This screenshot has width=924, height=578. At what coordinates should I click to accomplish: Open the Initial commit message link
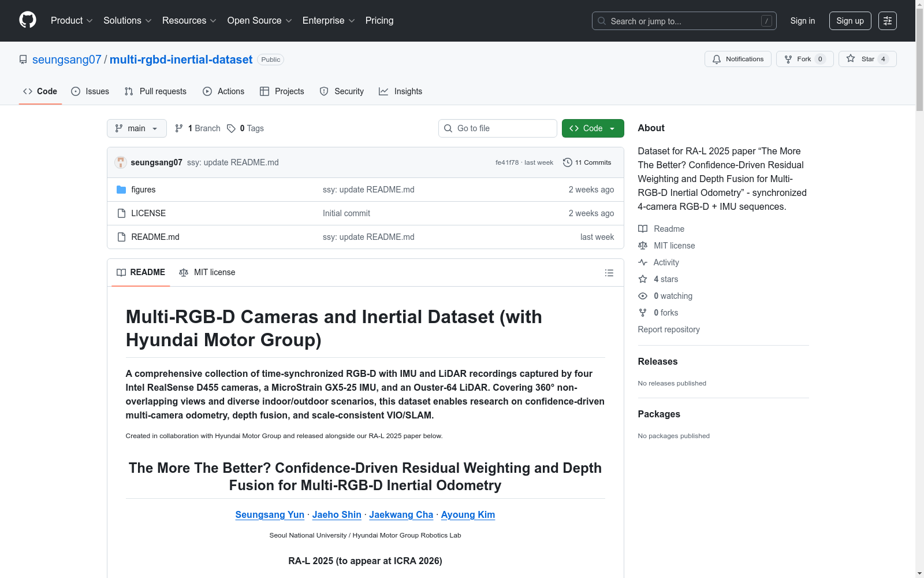(x=346, y=213)
